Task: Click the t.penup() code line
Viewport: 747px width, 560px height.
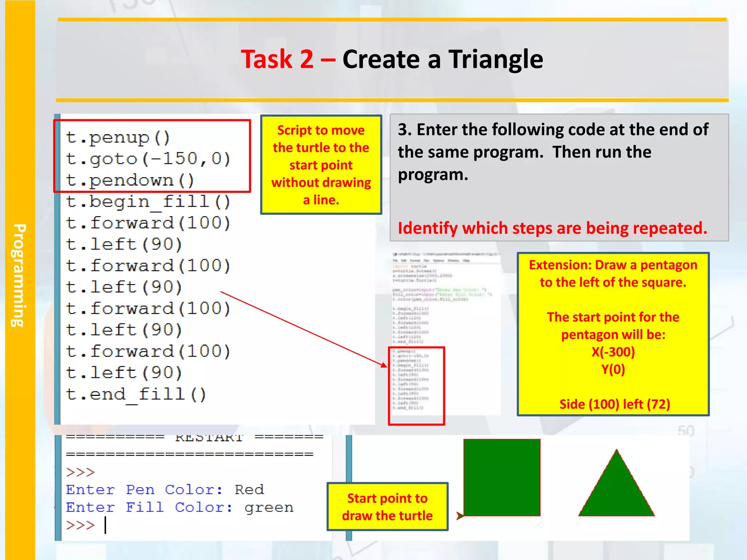Action: coord(118,138)
